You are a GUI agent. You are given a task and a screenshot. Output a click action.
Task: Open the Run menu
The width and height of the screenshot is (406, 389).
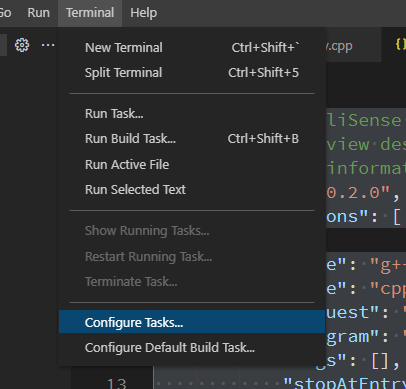coord(39,13)
